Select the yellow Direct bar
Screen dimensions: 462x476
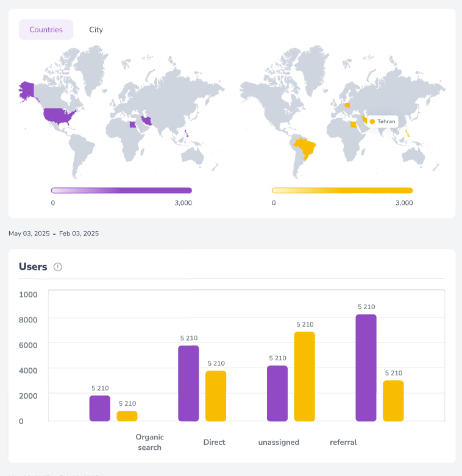point(216,396)
